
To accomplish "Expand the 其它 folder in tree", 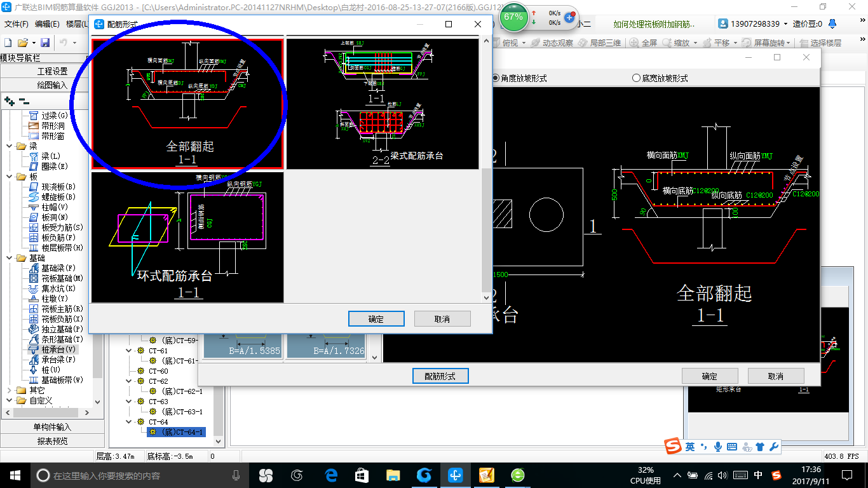I will point(9,390).
